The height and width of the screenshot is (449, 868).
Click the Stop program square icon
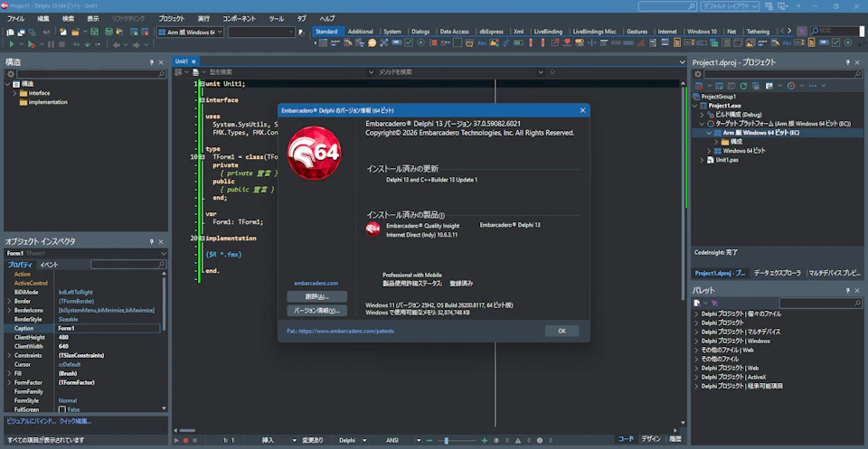62,43
